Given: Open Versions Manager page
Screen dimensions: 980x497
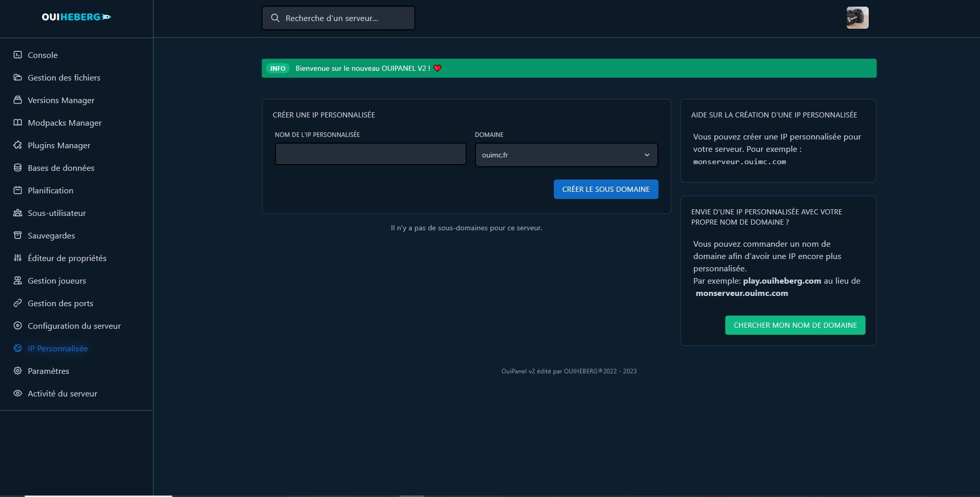Looking at the screenshot, I should click(x=61, y=100).
